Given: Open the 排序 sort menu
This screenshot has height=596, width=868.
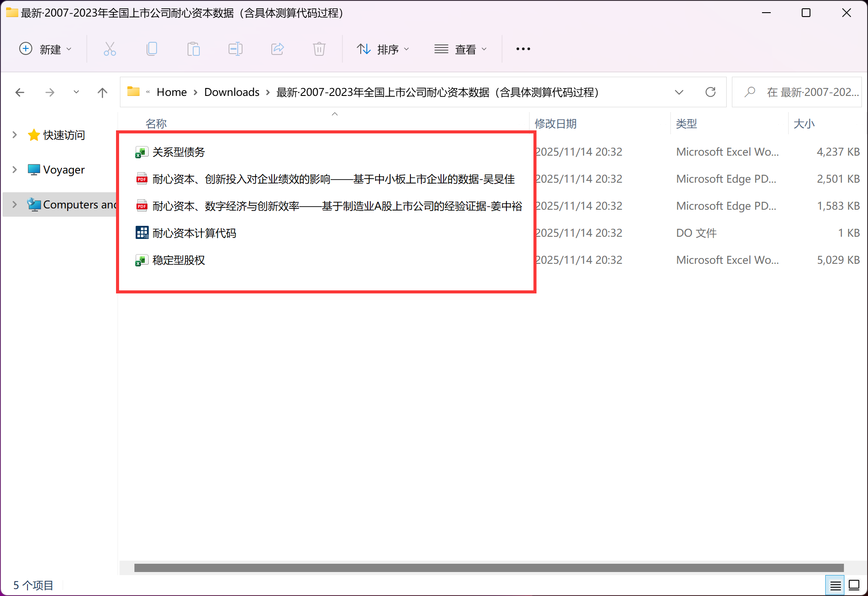Looking at the screenshot, I should (383, 49).
